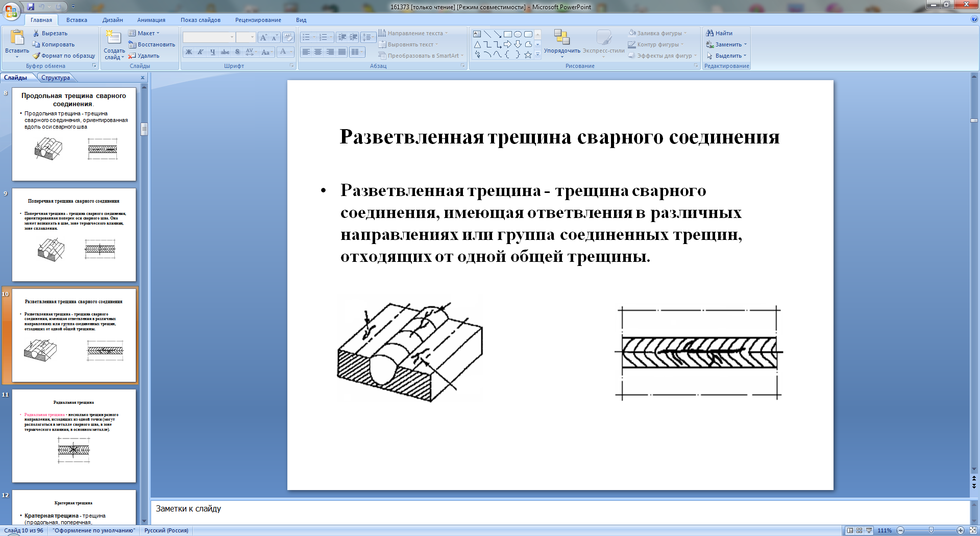Open Font dialog launcher in Шрифт group
This screenshot has width=980, height=536.
point(292,65)
